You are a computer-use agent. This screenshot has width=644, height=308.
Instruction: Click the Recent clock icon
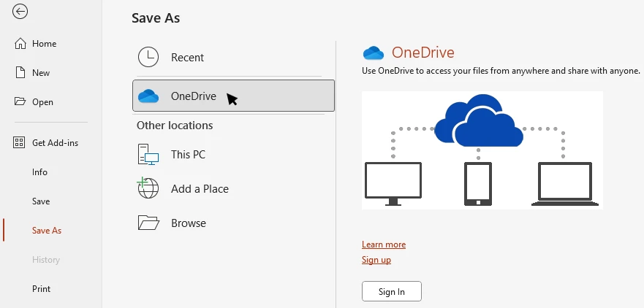pyautogui.click(x=148, y=58)
